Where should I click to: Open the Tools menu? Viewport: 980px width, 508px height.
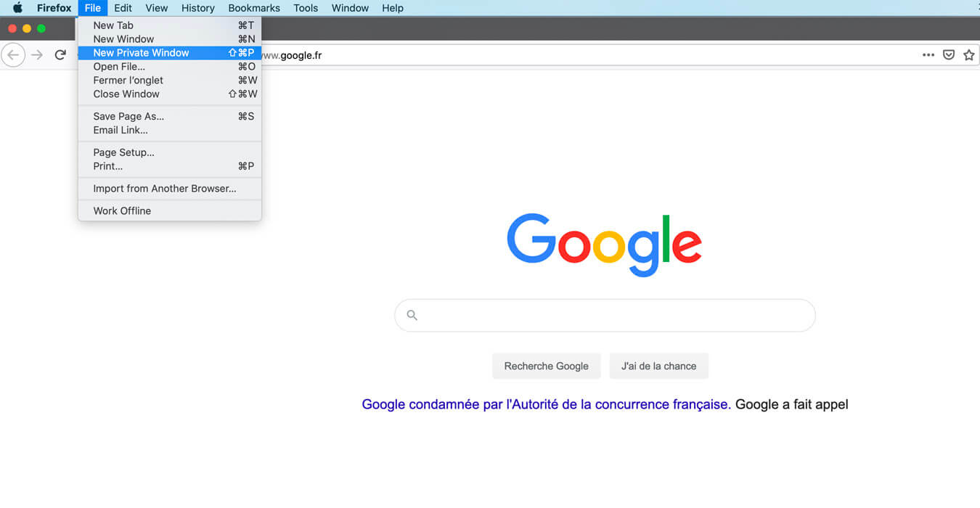point(306,8)
